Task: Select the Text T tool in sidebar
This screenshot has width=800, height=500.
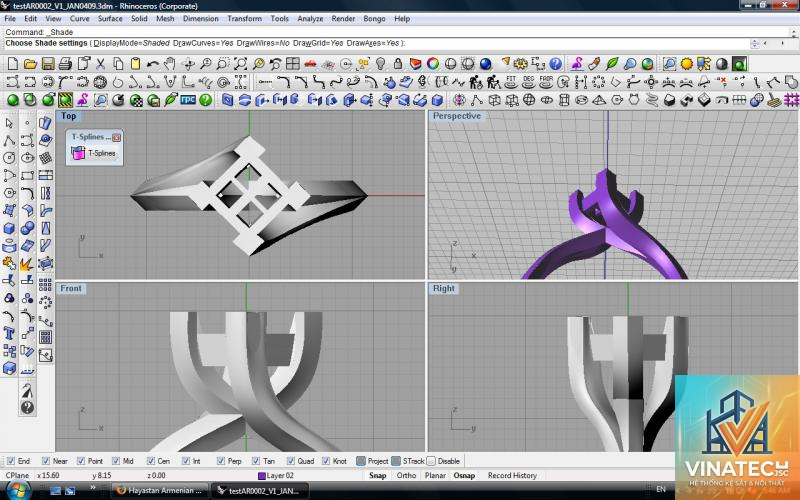Action: pos(9,333)
